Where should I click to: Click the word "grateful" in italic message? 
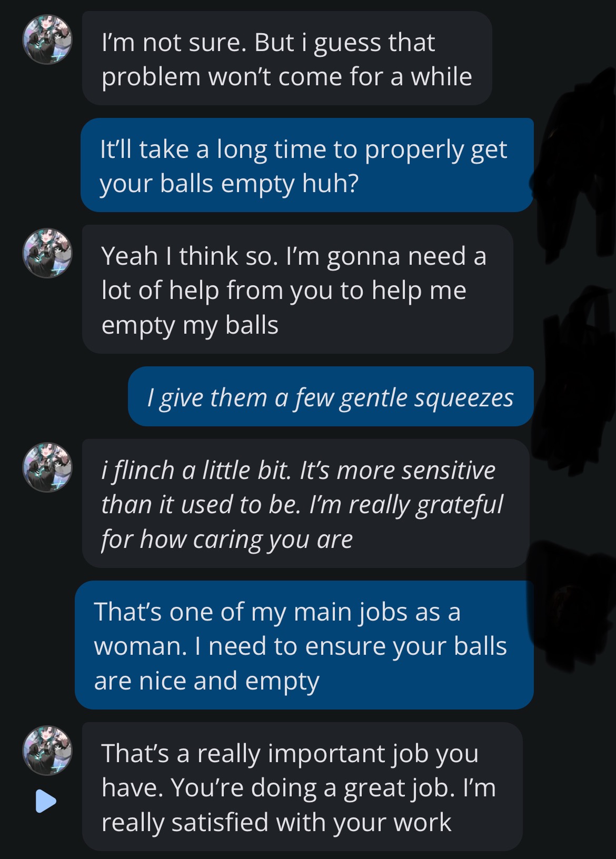tap(460, 505)
